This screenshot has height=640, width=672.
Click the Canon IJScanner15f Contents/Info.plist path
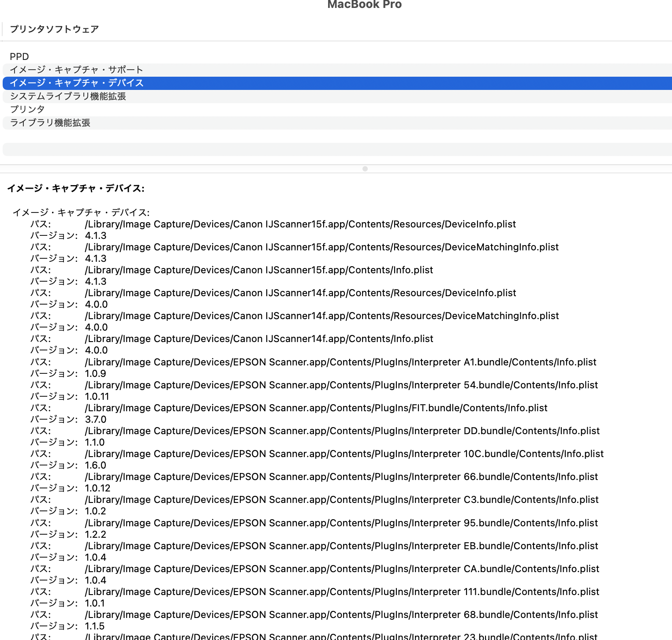[259, 270]
